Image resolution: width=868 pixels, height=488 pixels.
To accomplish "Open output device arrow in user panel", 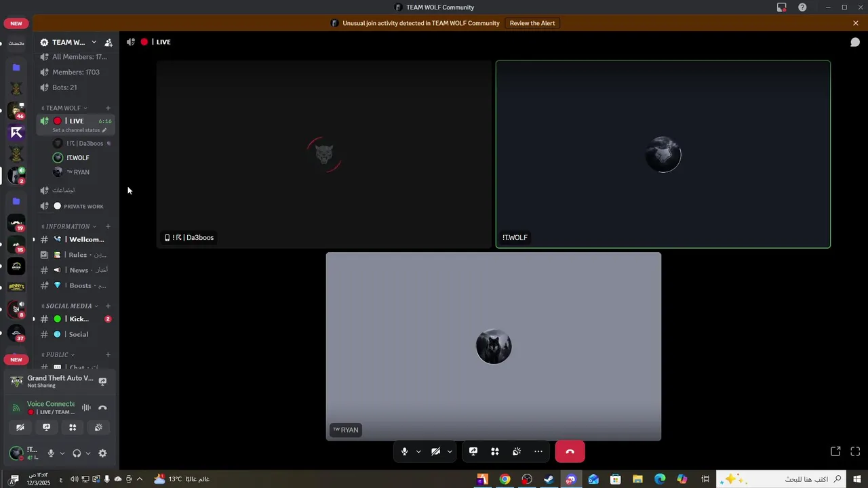I will [x=87, y=453].
